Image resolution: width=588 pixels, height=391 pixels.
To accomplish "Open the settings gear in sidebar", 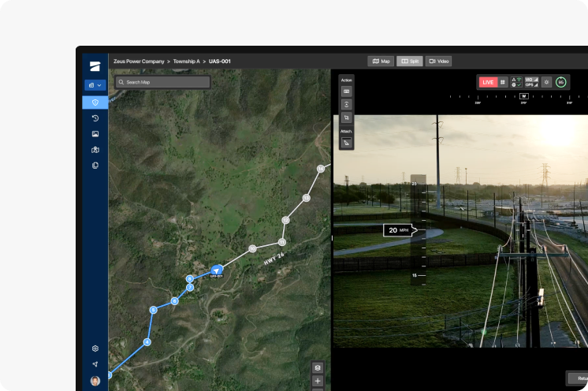I will coord(95,348).
